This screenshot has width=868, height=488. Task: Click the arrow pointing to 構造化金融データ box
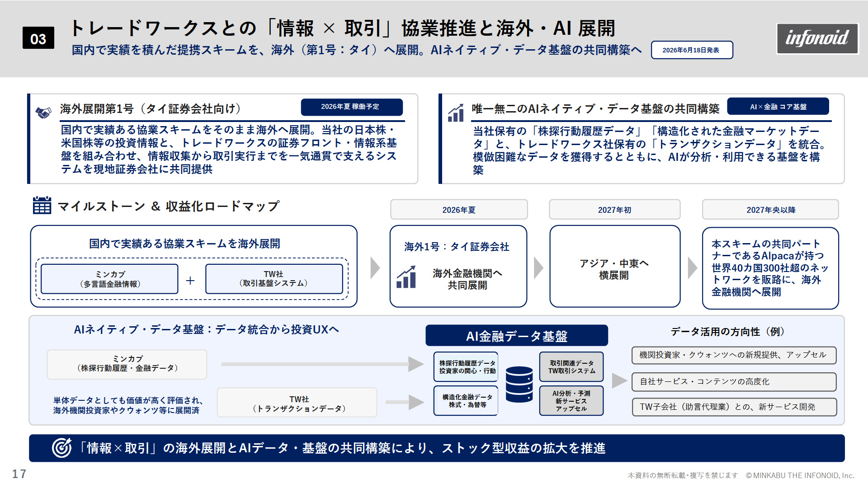[x=404, y=402]
